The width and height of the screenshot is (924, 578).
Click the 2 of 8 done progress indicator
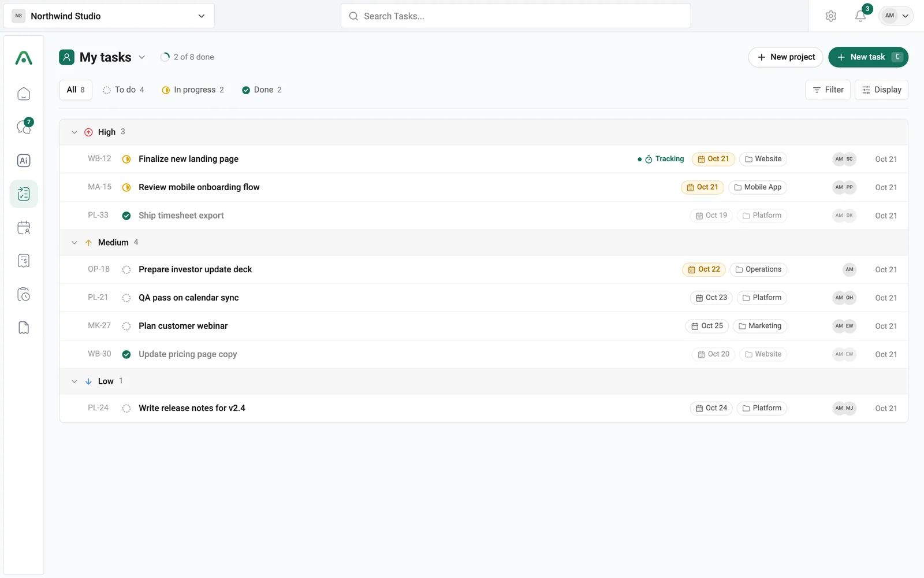point(187,57)
